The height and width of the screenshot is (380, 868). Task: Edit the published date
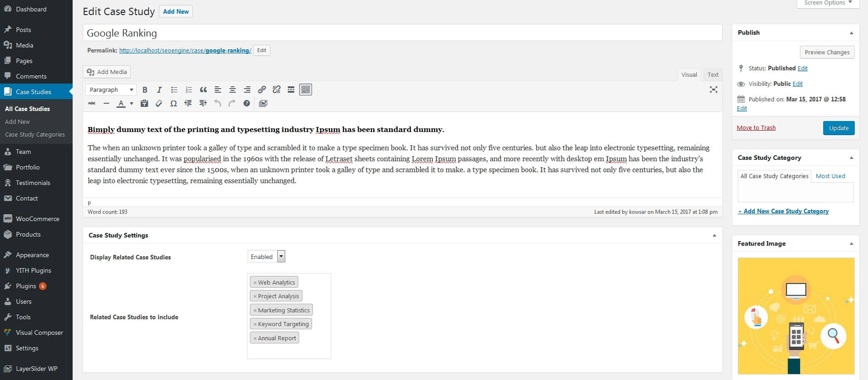click(x=742, y=109)
